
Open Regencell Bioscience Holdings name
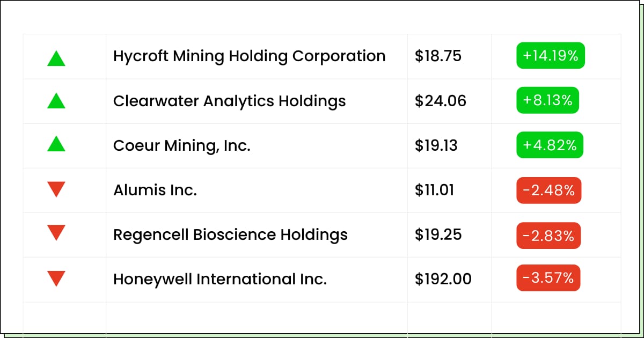[230, 235]
